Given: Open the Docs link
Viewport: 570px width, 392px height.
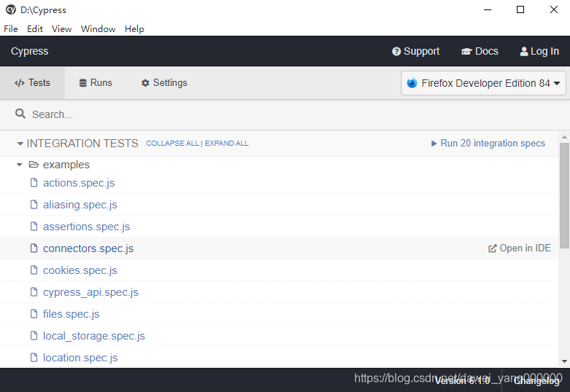Looking at the screenshot, I should click(480, 51).
